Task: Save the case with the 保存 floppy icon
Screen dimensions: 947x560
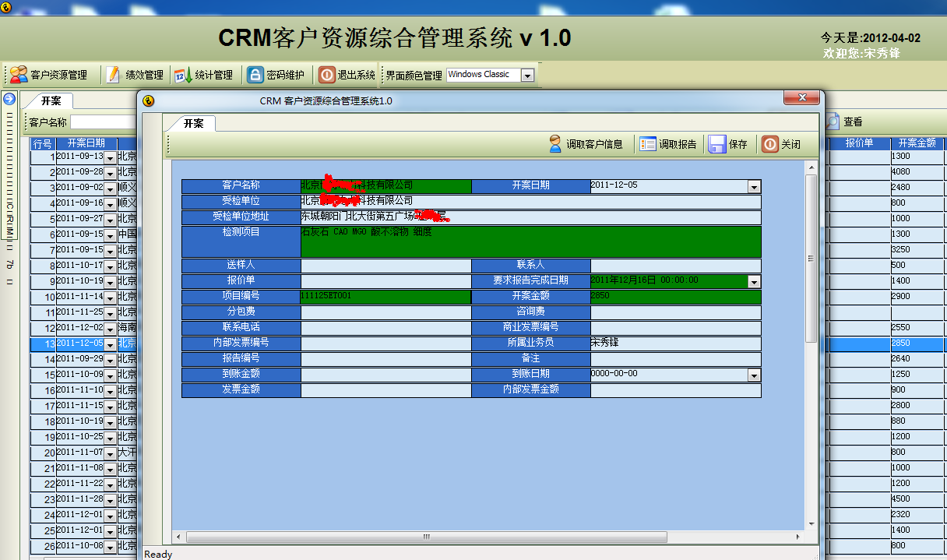Action: point(716,143)
